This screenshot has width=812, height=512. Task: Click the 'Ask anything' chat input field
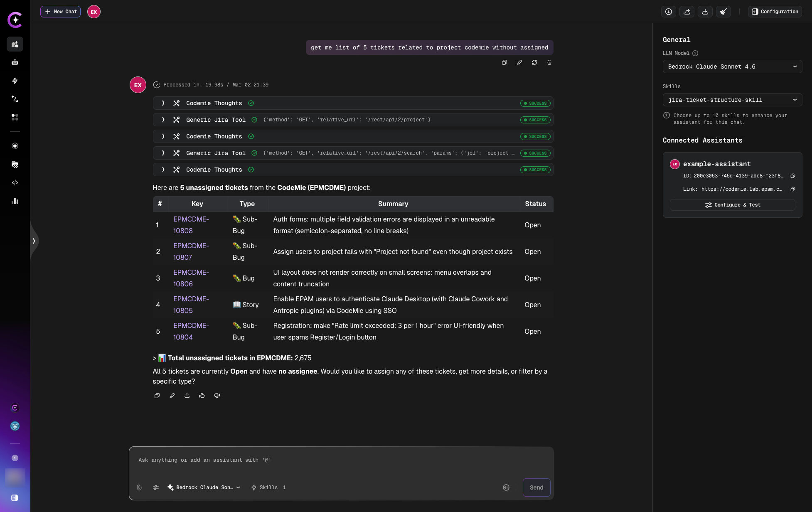(341, 460)
